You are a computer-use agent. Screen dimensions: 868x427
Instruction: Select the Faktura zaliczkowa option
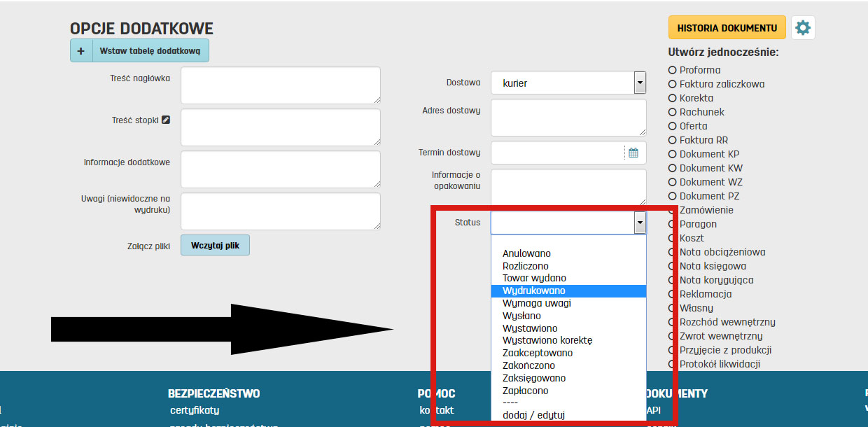click(x=673, y=84)
